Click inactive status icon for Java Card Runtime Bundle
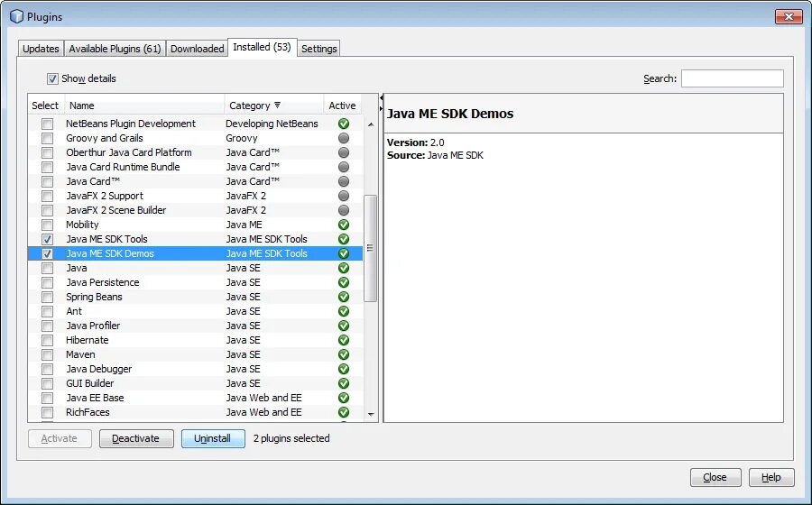Screen dimensions: 812x505 pyautogui.click(x=344, y=167)
